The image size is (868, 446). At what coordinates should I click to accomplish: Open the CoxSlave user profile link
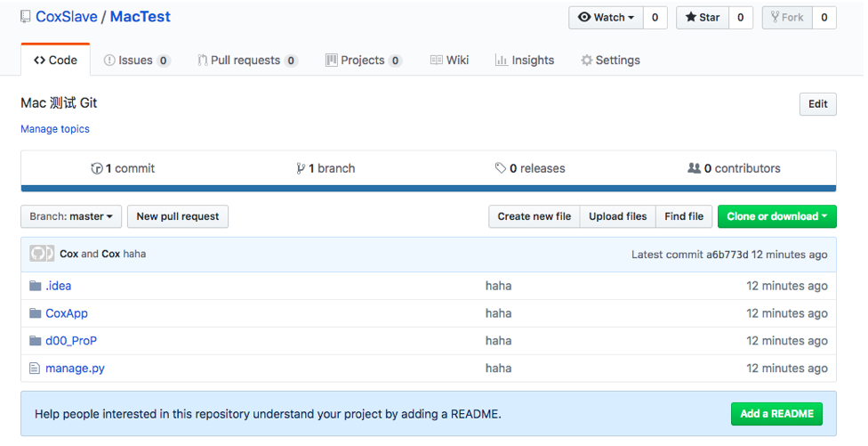point(67,17)
